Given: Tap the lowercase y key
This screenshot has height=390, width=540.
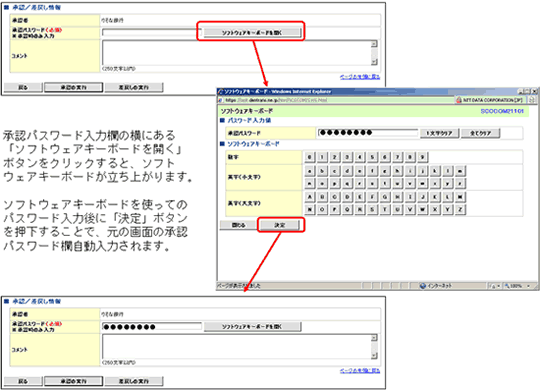Looking at the screenshot, I should tap(447, 184).
